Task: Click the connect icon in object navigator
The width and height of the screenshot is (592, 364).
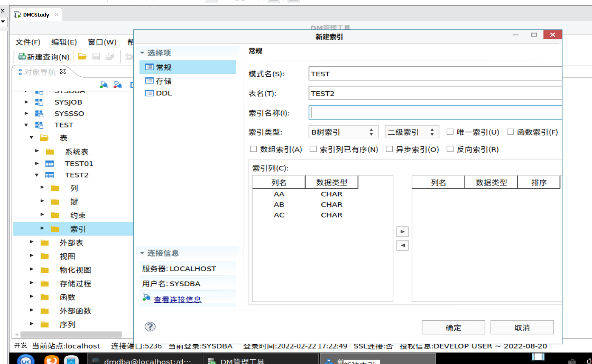Action: 103,85
